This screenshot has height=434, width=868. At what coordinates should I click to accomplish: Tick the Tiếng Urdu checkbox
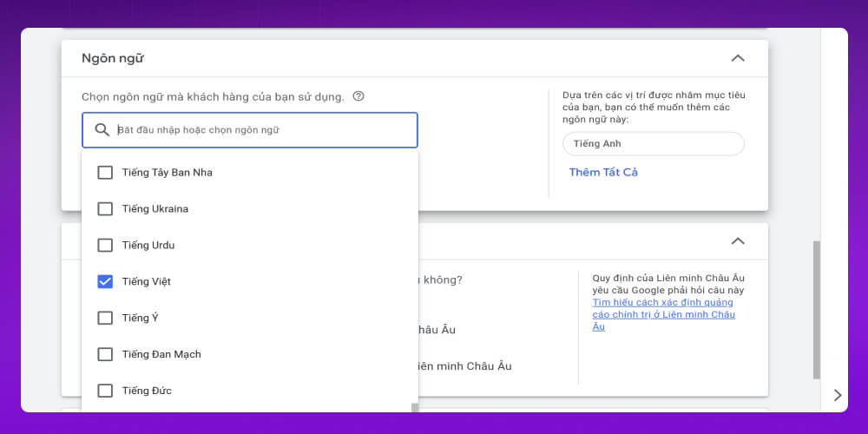point(105,246)
